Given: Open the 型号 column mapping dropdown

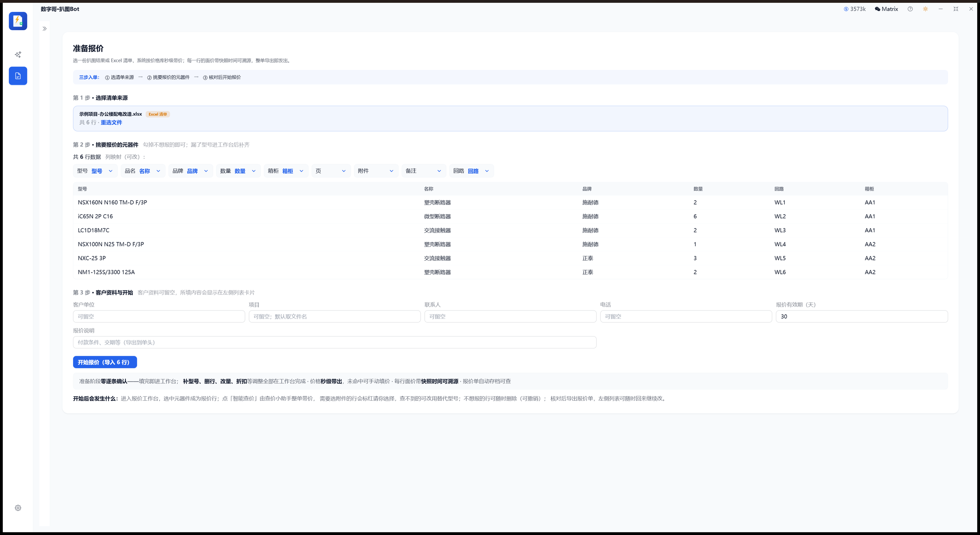Looking at the screenshot, I should [95, 171].
